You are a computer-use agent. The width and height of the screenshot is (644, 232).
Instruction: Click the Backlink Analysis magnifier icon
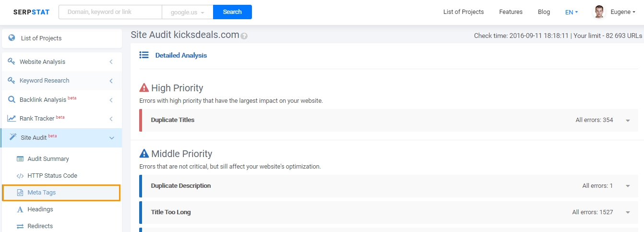tap(12, 99)
